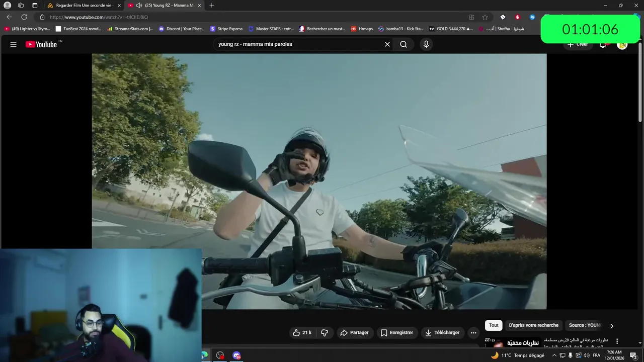Screen dimensions: 644x362
Task: Open GOLD 3 444,270 bookmark
Action: click(x=451, y=29)
